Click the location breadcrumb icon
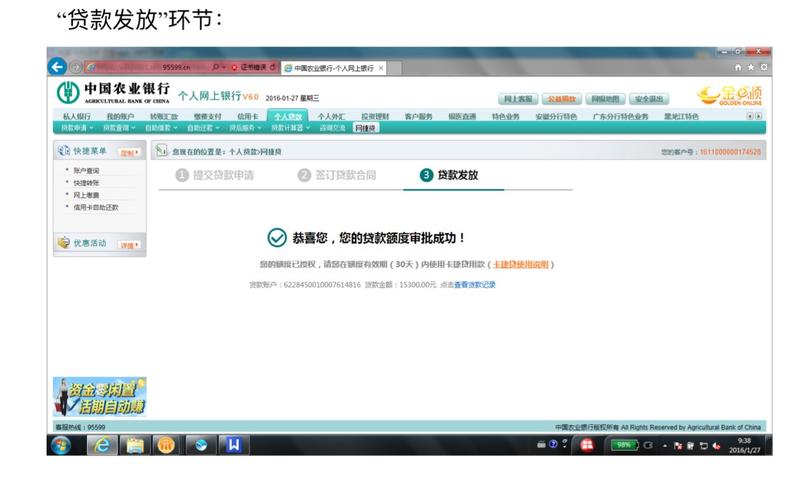The height and width of the screenshot is (500, 795). pyautogui.click(x=161, y=151)
